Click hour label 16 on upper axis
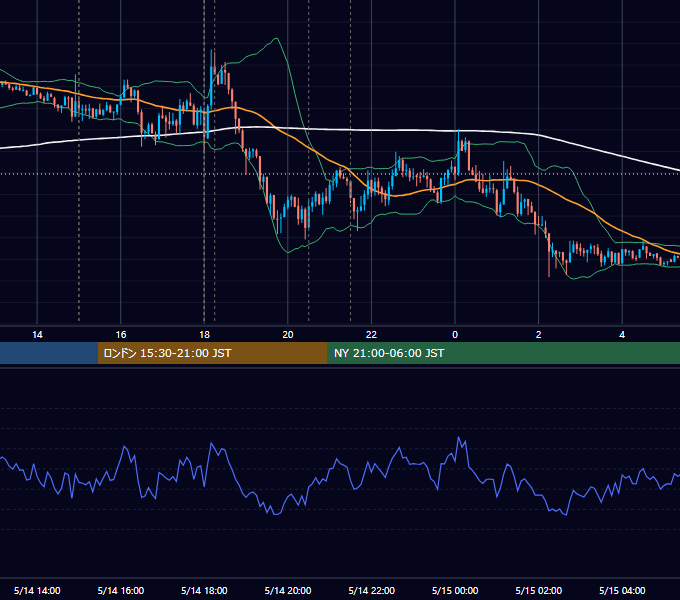680x600 pixels. tap(121, 335)
